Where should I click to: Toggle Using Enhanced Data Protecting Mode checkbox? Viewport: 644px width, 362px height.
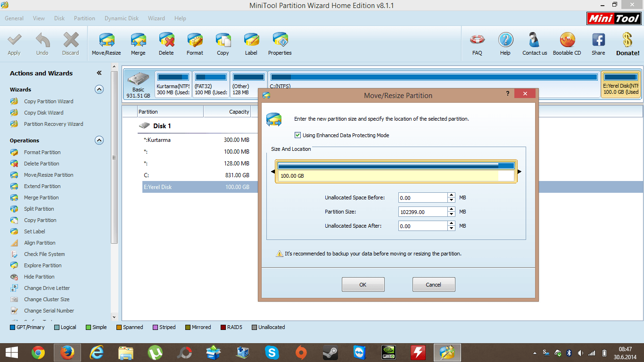(297, 135)
